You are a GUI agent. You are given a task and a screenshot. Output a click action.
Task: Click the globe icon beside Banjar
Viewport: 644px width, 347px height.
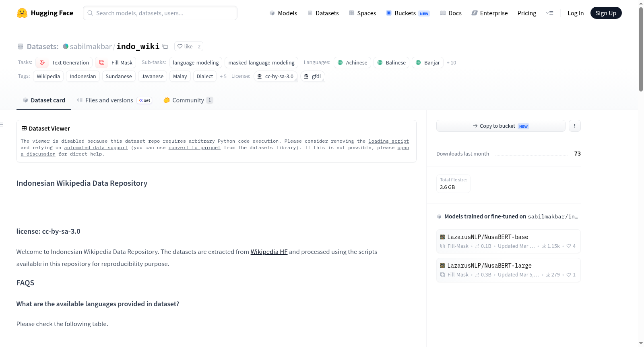418,62
